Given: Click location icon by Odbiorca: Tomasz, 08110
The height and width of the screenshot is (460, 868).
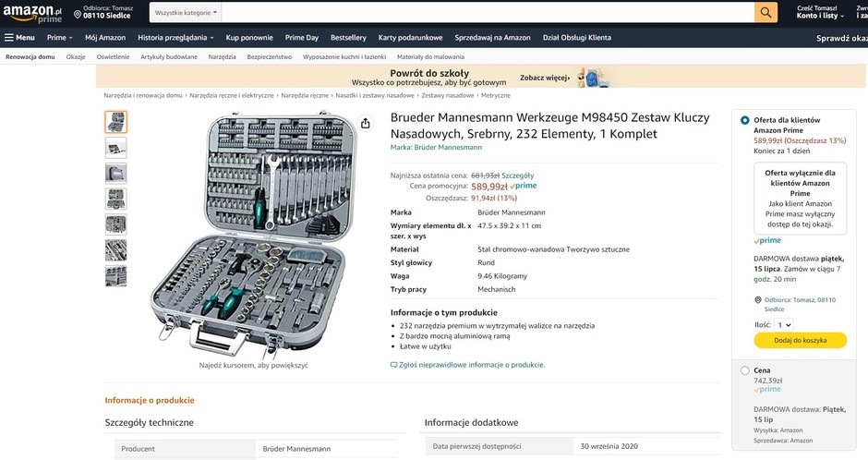Looking at the screenshot, I should (x=758, y=300).
